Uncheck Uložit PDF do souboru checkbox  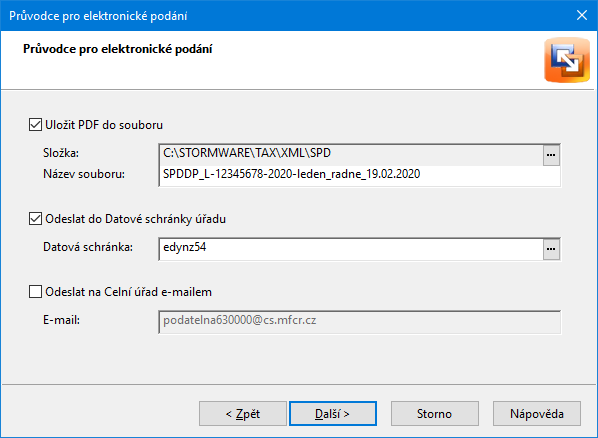click(35, 125)
